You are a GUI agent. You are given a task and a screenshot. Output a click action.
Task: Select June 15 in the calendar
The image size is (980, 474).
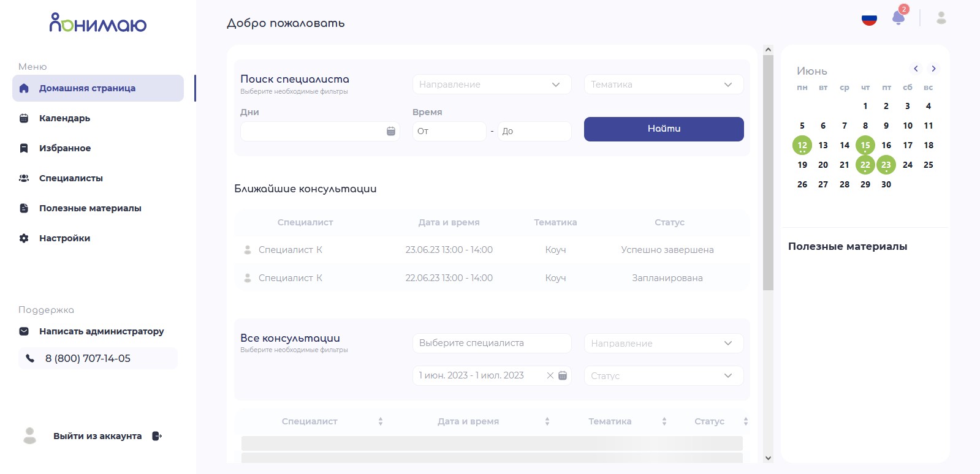[865, 145]
